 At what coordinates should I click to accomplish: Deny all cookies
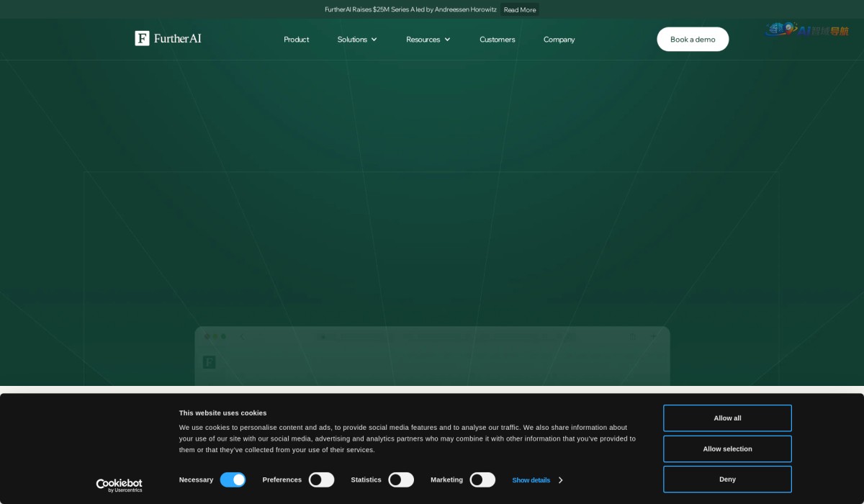click(x=727, y=479)
